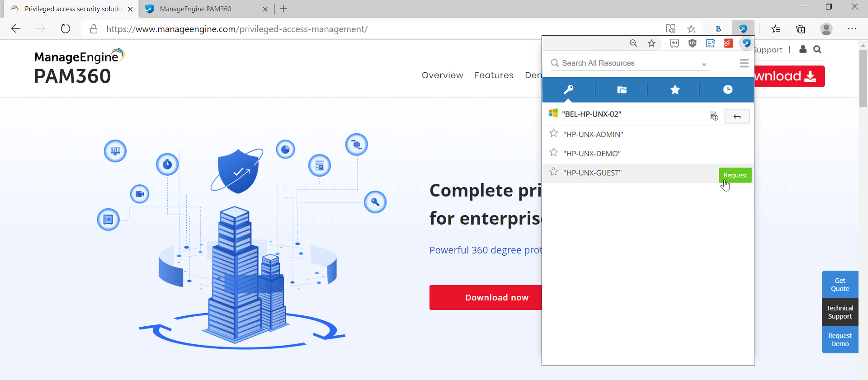Image resolution: width=868 pixels, height=380 pixels.
Task: Favorite the HP-UNX-GUEST account star
Action: (x=554, y=172)
